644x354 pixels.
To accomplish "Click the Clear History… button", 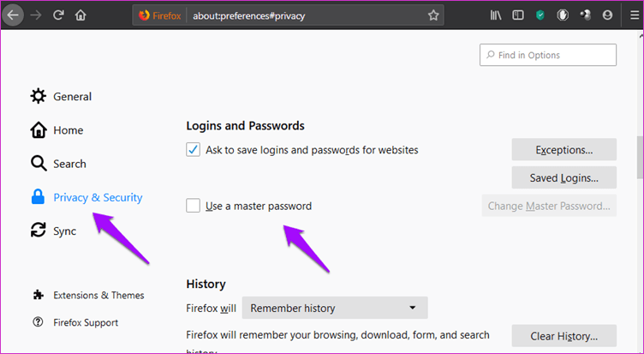I will (563, 336).
